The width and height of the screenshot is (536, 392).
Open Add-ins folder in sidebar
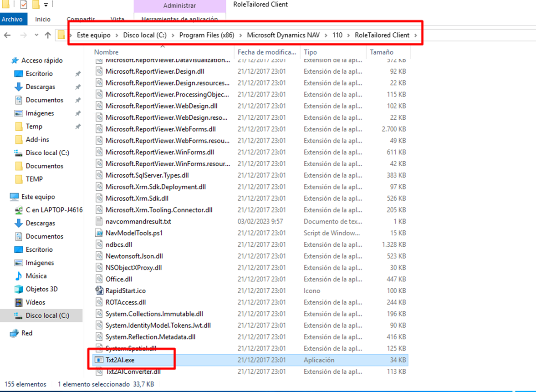(x=37, y=139)
